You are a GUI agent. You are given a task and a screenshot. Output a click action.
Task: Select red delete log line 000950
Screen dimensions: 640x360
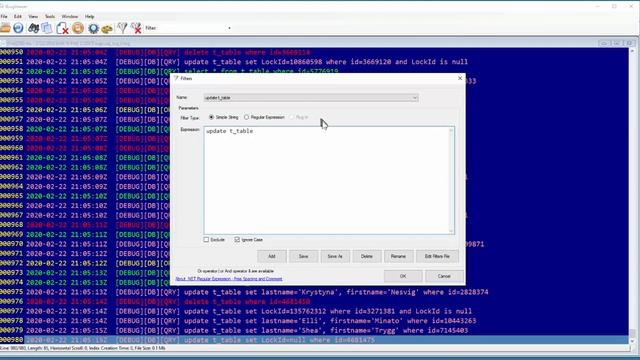[314, 52]
